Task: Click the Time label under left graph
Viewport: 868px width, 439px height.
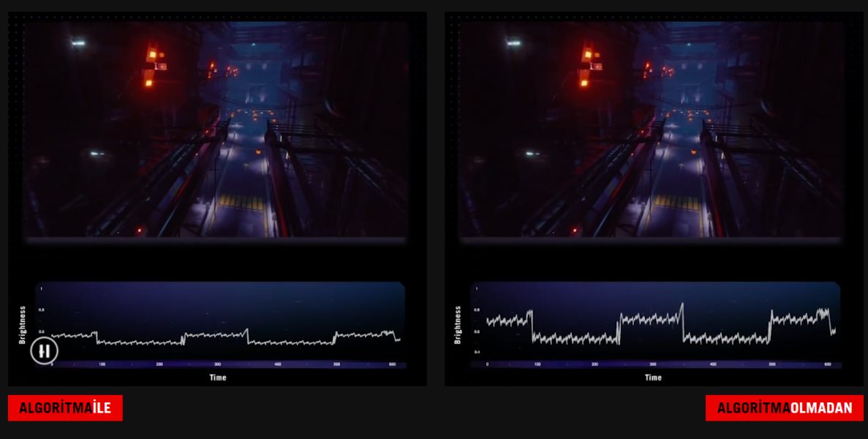Action: [x=218, y=378]
